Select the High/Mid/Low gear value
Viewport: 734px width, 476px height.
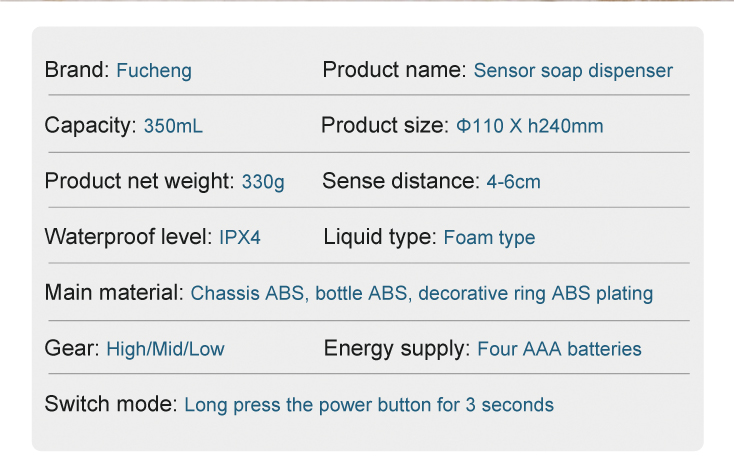click(165, 349)
